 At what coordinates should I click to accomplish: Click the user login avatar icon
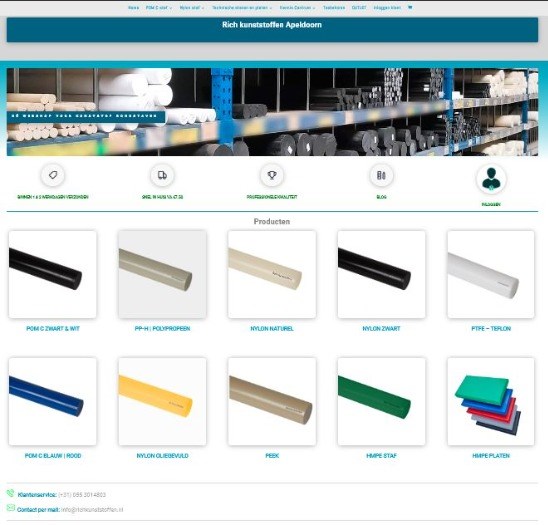(x=491, y=179)
